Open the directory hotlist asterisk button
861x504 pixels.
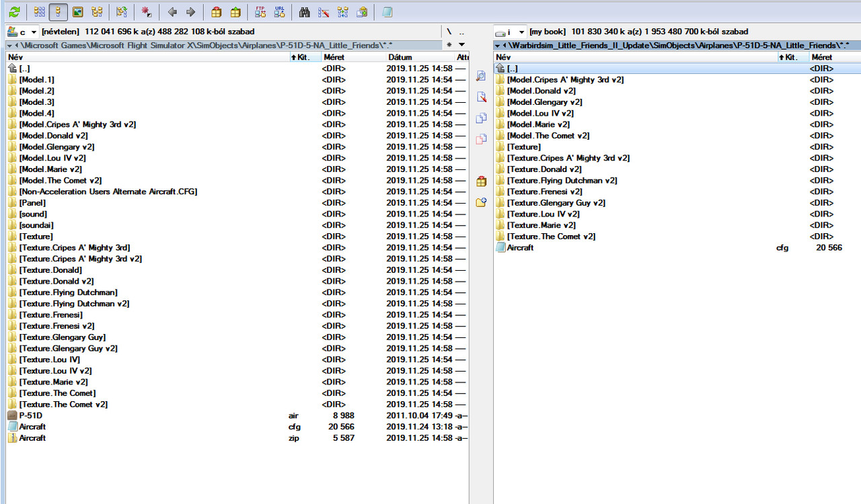click(449, 45)
